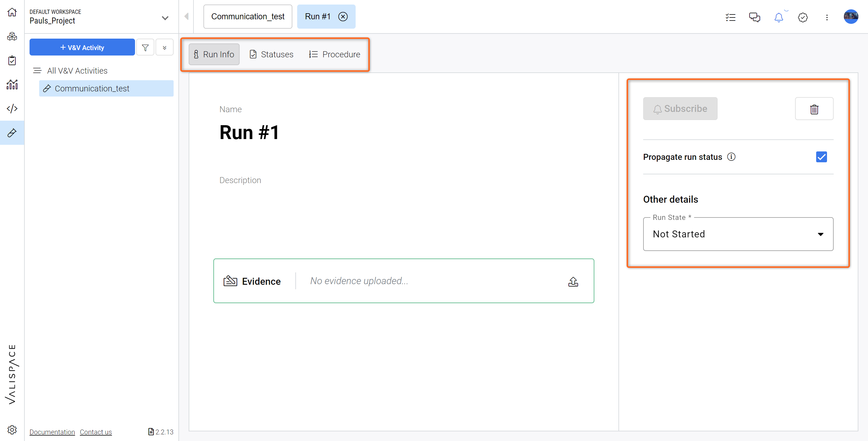Click the notifications bell icon

779,17
